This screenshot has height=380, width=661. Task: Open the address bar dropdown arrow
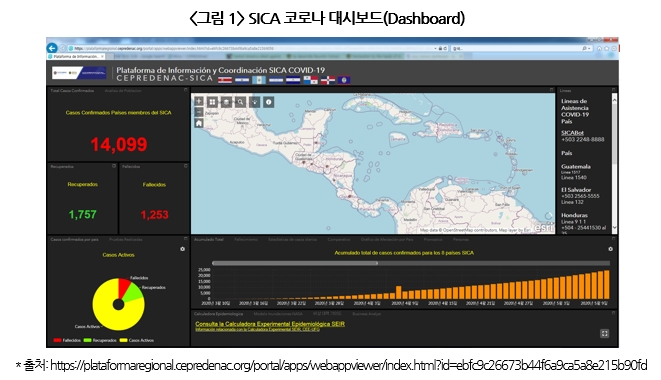coord(435,49)
